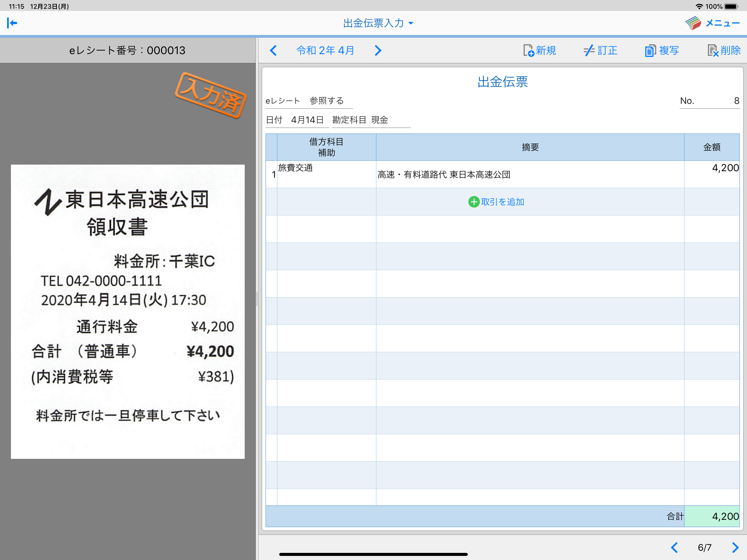Viewport: 747px width, 560px height.
Task: Go to previous slip page arrow
Action: [674, 547]
